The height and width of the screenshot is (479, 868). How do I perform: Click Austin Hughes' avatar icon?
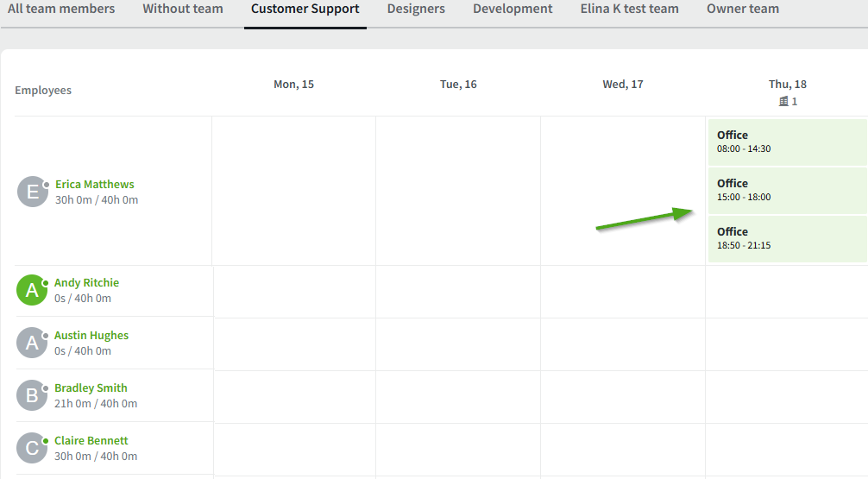[x=32, y=343]
